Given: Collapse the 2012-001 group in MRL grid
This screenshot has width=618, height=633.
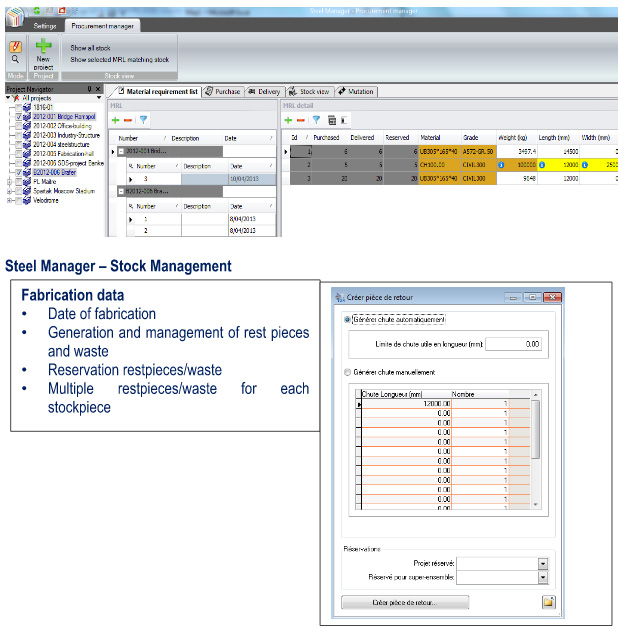Looking at the screenshot, I should click(x=121, y=151).
